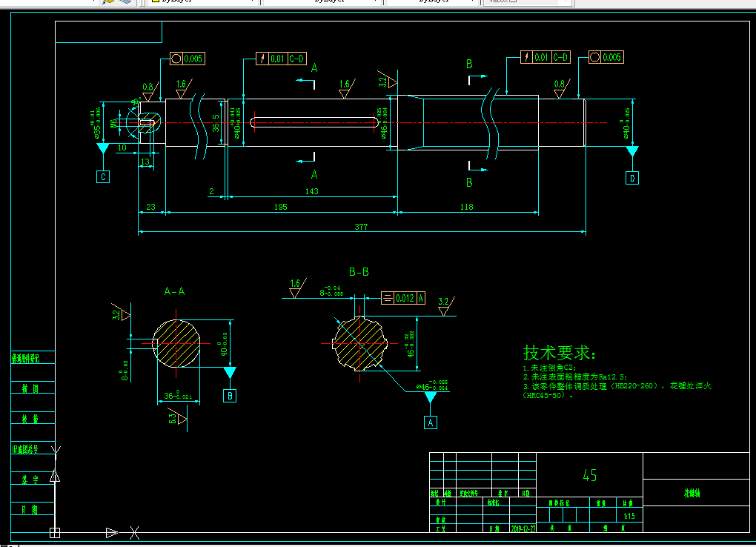Select the date 2019-12-27 in title block
Image resolution: width=756 pixels, height=547 pixels.
click(523, 528)
